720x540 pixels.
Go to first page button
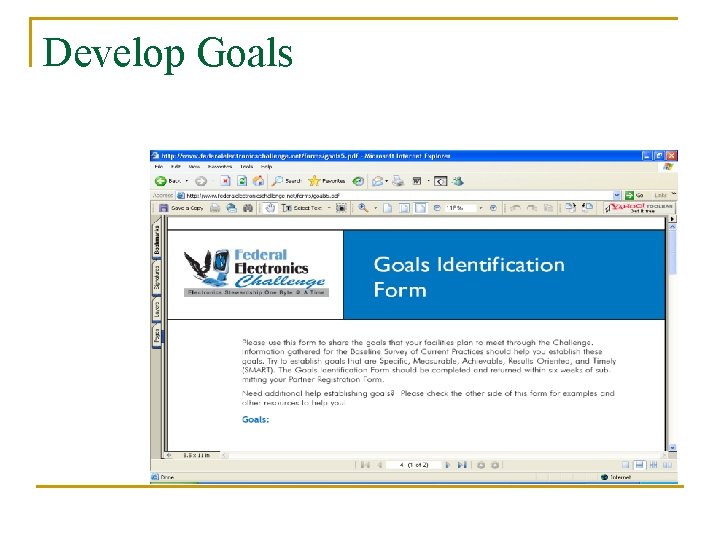tap(366, 465)
